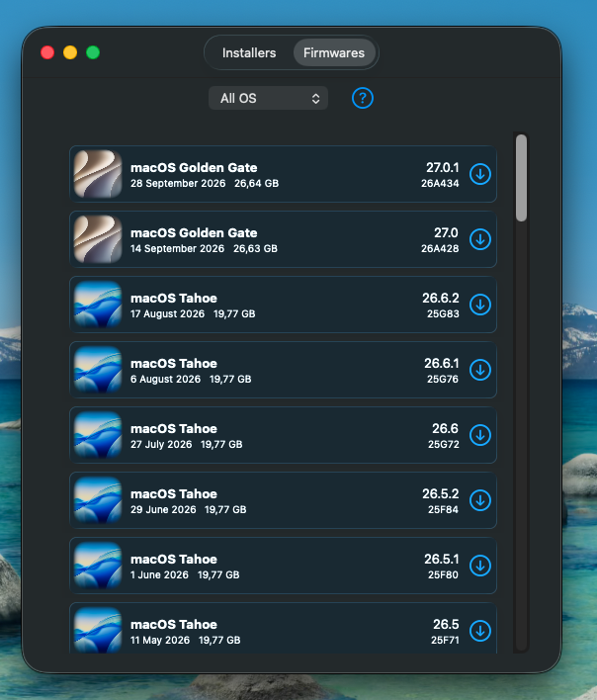Download macOS Golden Gate 27.0 firmware
Screen dimensions: 597x700
pyautogui.click(x=480, y=239)
